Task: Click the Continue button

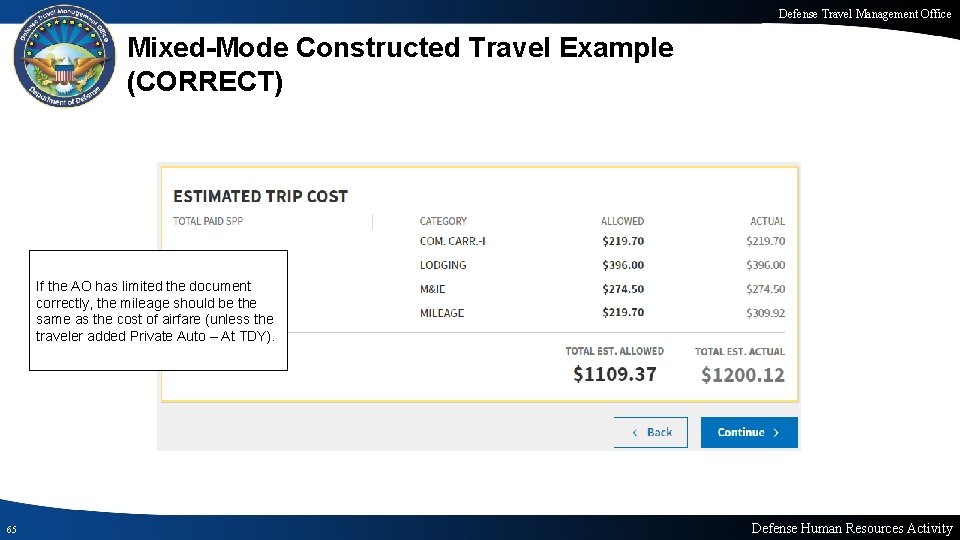Action: 749,432
